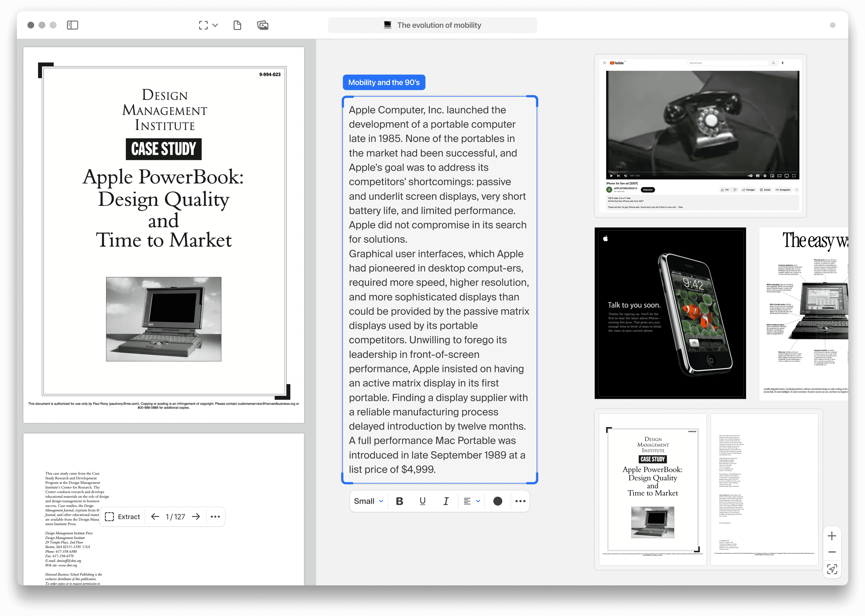Open the frame selection dropdown
The height and width of the screenshot is (616, 865).
click(x=208, y=25)
